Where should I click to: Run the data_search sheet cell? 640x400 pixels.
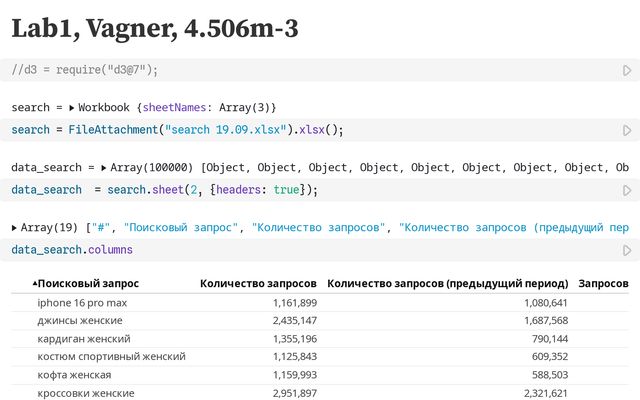pyautogui.click(x=627, y=190)
